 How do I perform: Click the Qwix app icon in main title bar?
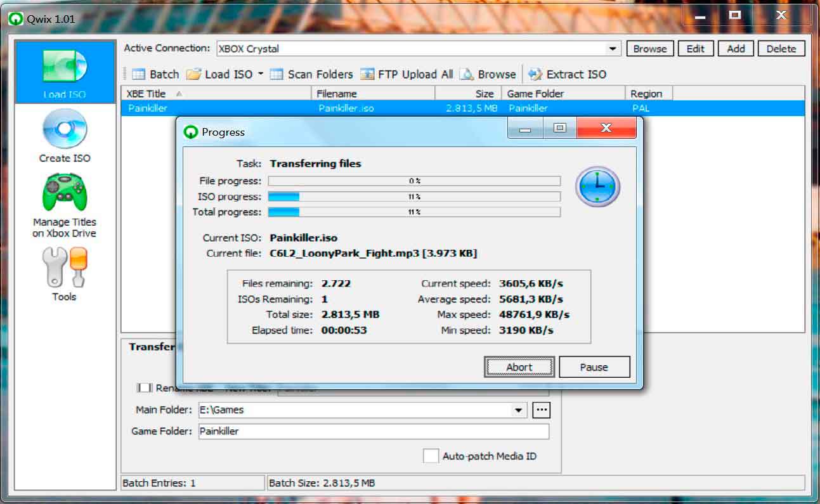tap(15, 19)
